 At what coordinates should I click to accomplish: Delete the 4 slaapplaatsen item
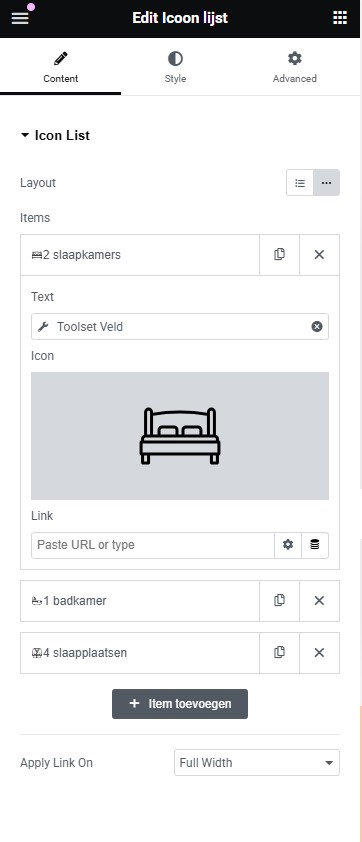(x=319, y=652)
